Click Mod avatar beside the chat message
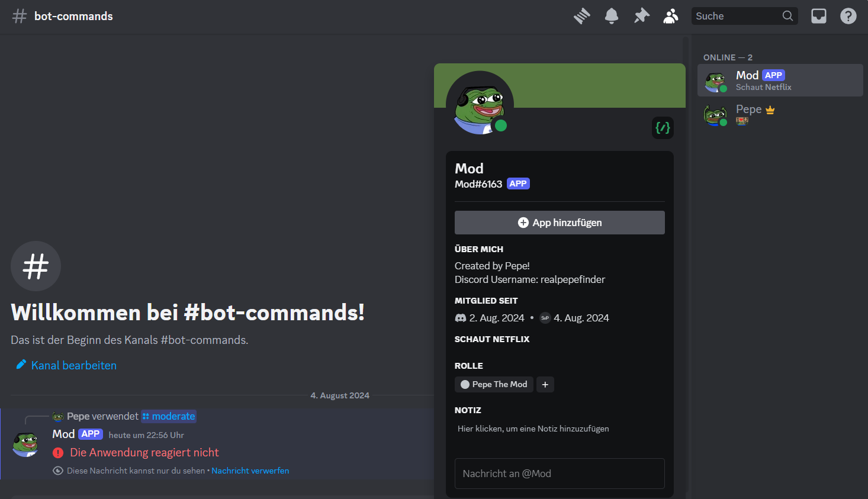Image resolution: width=868 pixels, height=499 pixels. click(x=25, y=445)
